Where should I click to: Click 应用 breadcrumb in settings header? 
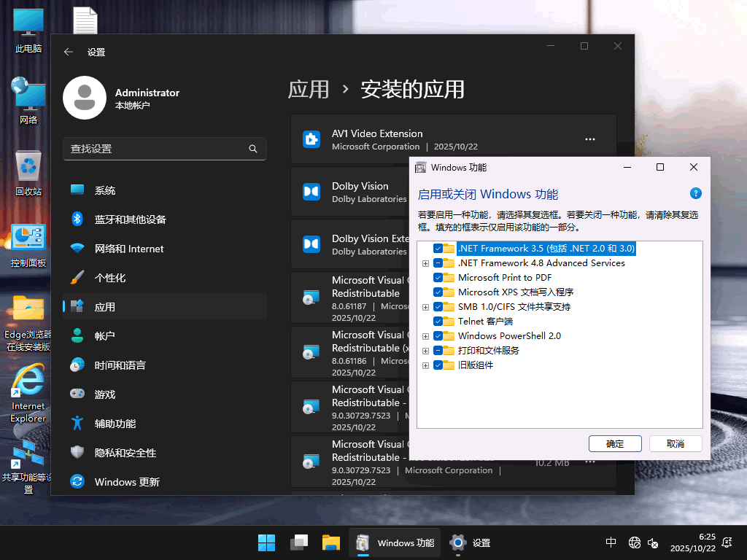(309, 90)
